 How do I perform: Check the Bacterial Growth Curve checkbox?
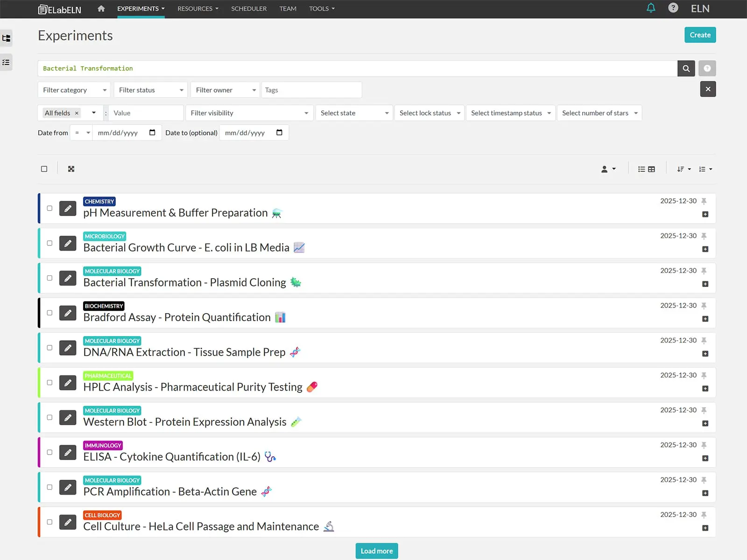[49, 243]
